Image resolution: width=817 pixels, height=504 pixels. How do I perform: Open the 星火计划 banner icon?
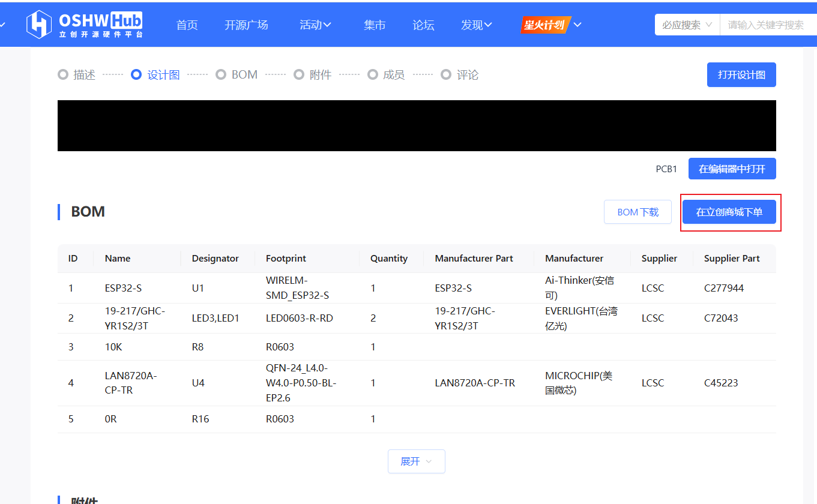[x=544, y=25]
